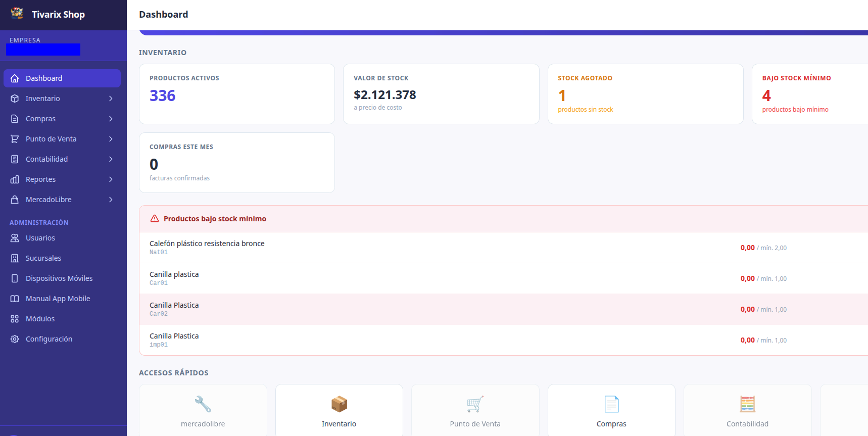This screenshot has height=436, width=868.
Task: Click the Inventario quick access label
Action: click(x=339, y=424)
